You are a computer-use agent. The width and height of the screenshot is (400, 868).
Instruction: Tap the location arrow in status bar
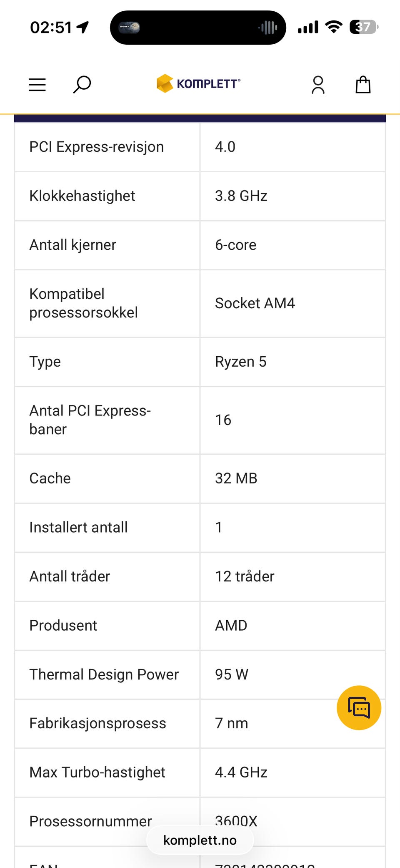point(83,28)
